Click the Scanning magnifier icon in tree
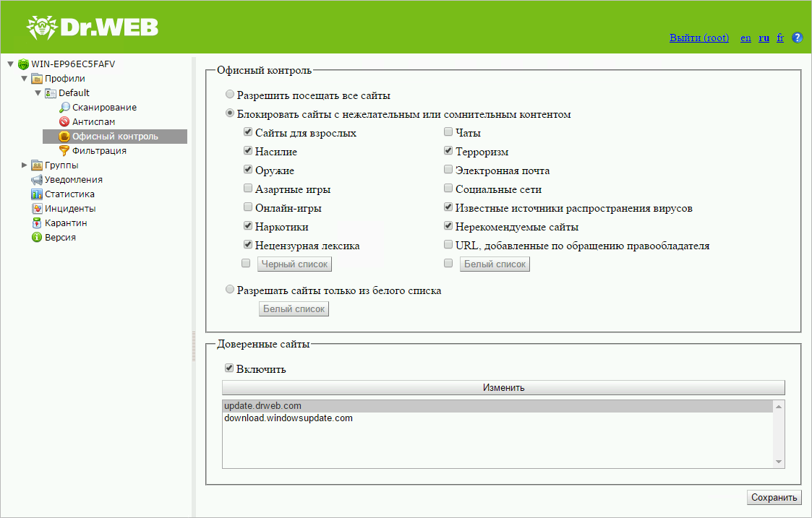The height and width of the screenshot is (518, 812). point(64,108)
